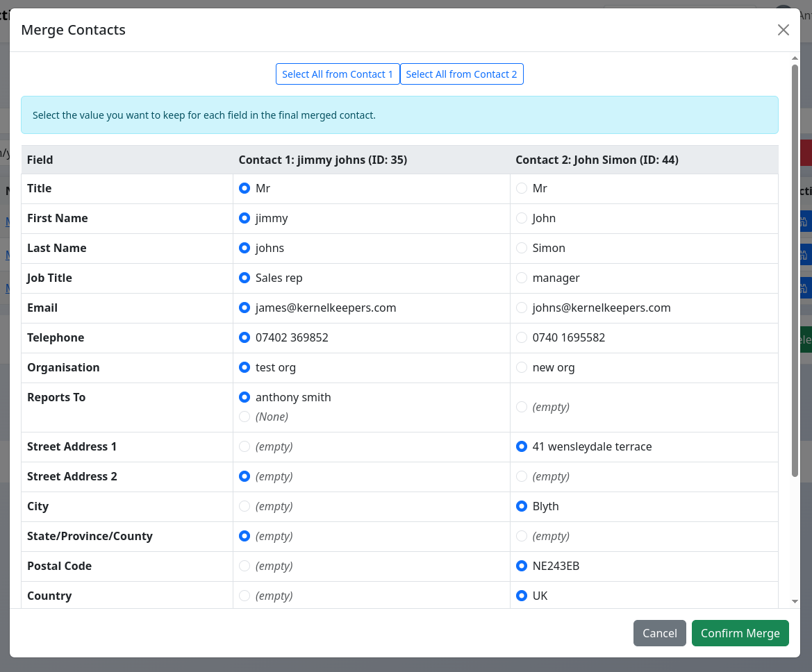
Task: Confirm Merge of contacts
Action: tap(740, 633)
